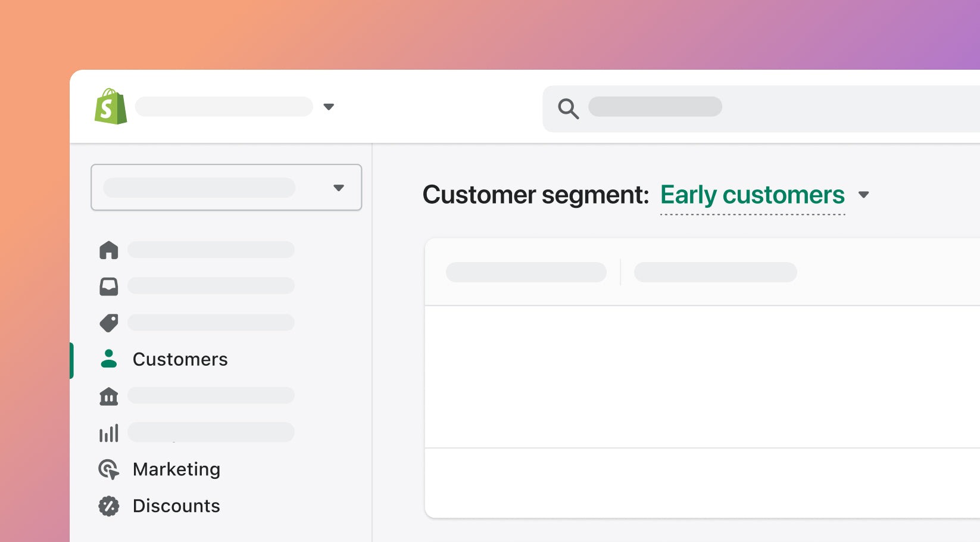Click the Early customers segment link
The width and height of the screenshot is (980, 542).
pyautogui.click(x=753, y=195)
